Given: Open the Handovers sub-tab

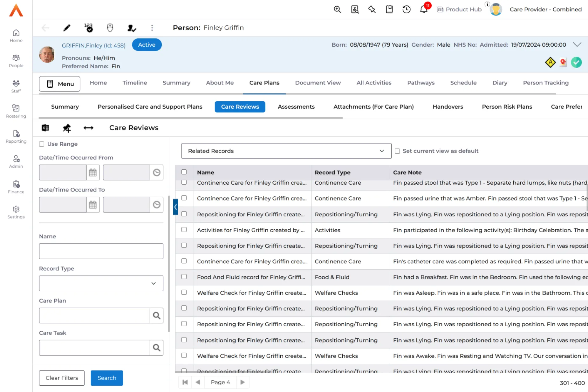Looking at the screenshot, I should point(448,107).
